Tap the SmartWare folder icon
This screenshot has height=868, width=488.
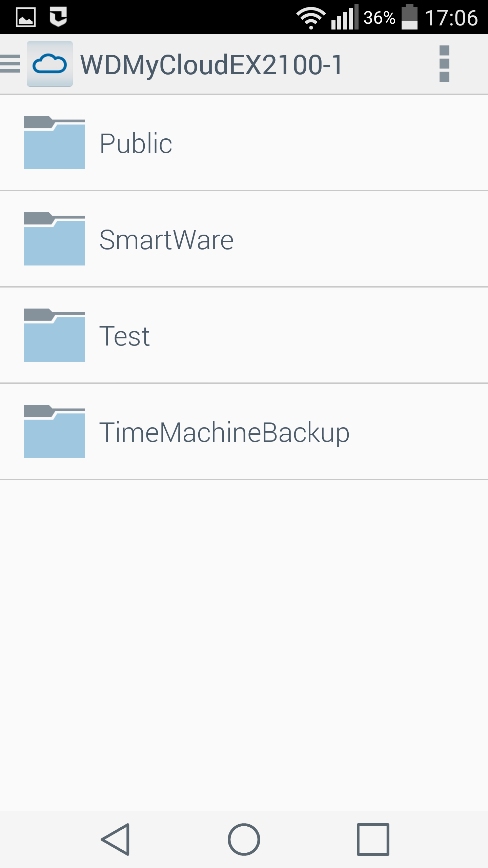click(54, 239)
